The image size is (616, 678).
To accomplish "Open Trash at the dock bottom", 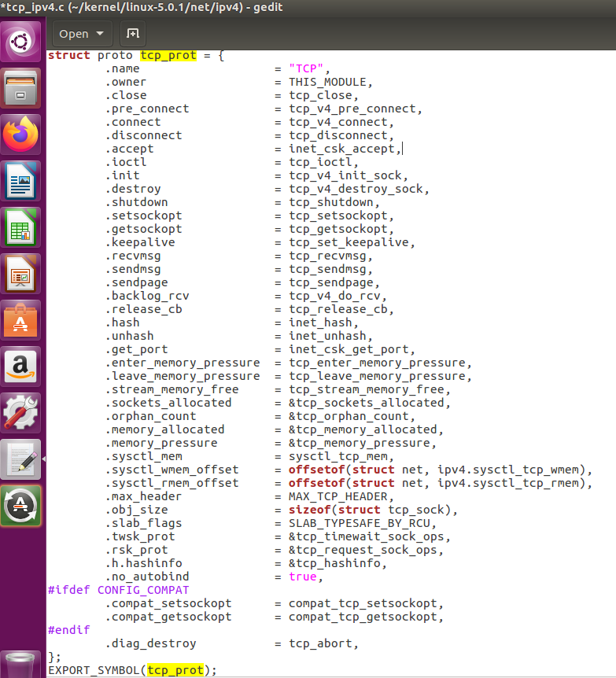I will [x=20, y=665].
